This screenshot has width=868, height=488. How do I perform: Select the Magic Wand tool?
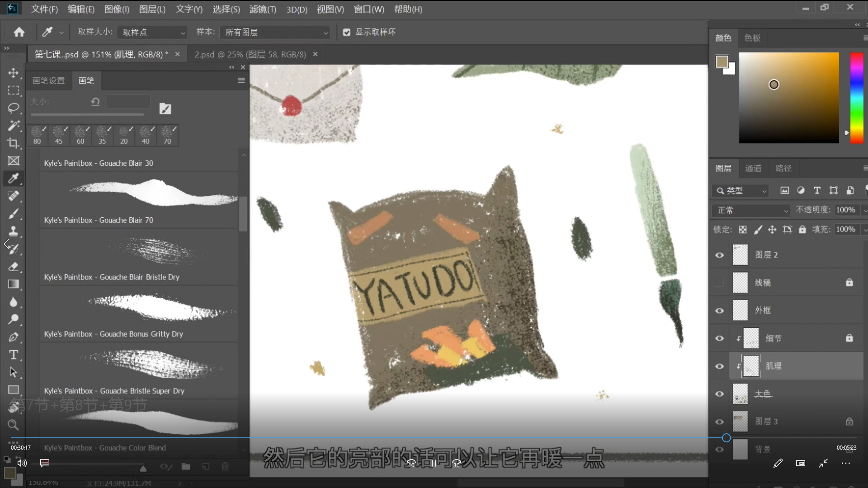(14, 126)
